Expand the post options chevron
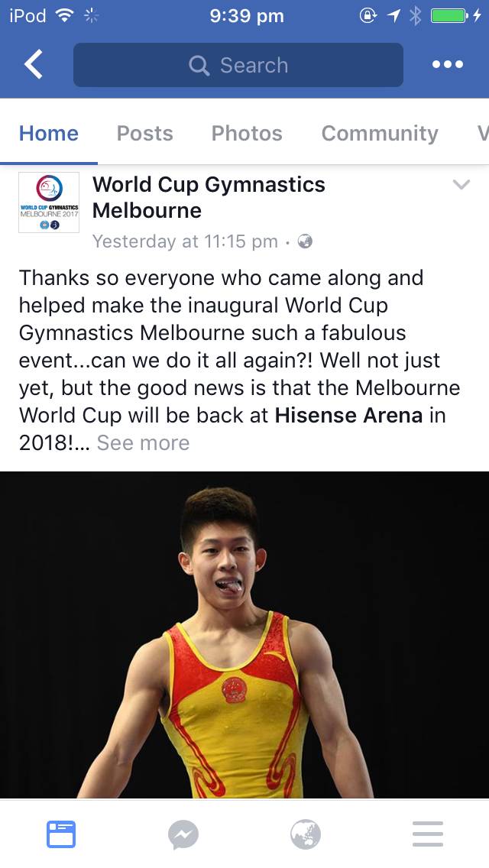Screen dimensions: 489x868 pos(461,184)
